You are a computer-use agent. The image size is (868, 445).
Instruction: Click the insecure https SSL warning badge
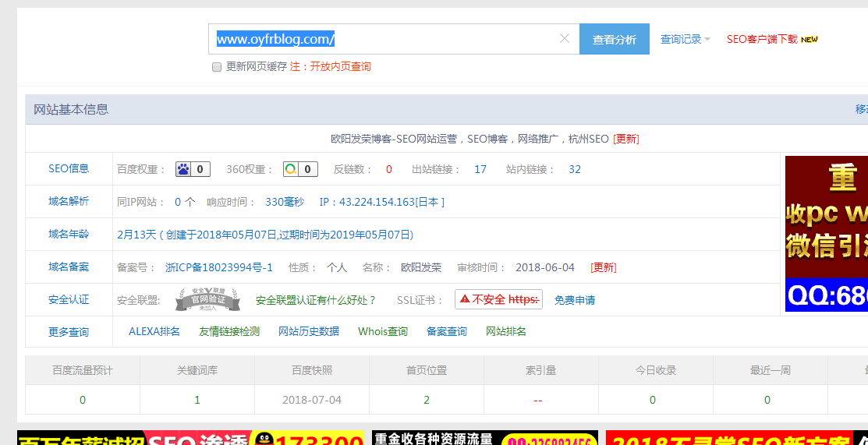pyautogui.click(x=498, y=299)
